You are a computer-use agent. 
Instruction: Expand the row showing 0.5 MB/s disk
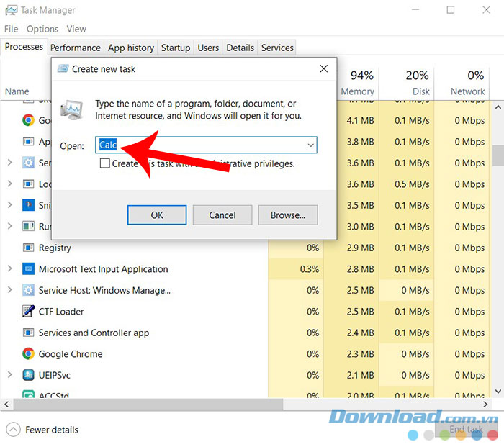9,184
